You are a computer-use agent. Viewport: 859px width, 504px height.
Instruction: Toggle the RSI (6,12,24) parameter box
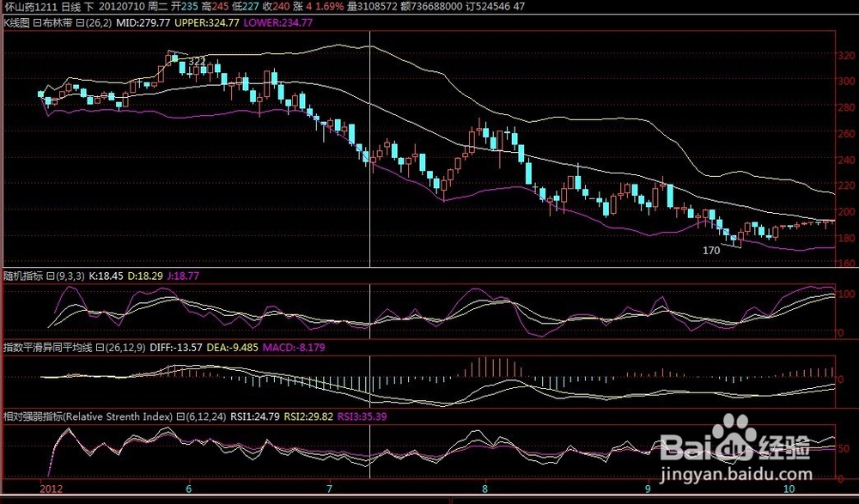click(180, 417)
